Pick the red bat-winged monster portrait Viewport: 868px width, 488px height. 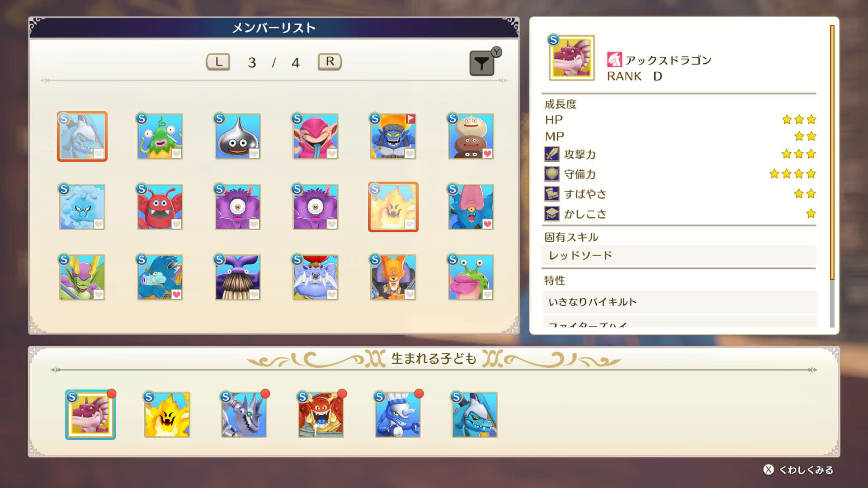pyautogui.click(x=160, y=207)
